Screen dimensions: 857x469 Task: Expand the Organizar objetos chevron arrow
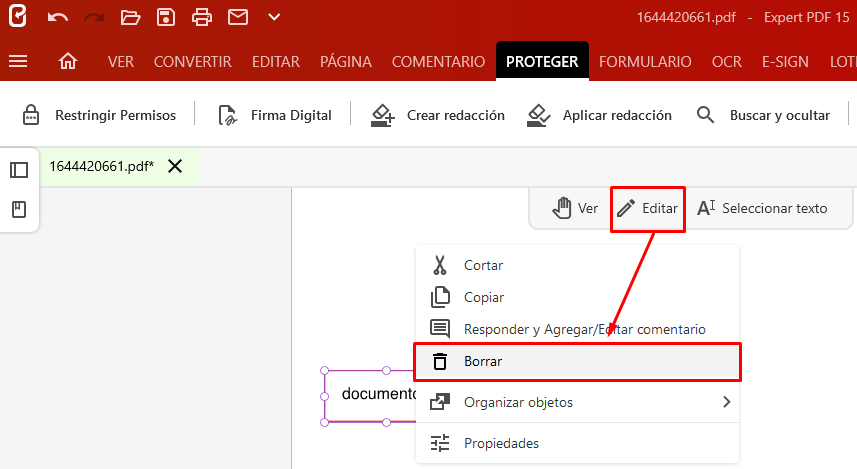click(726, 402)
